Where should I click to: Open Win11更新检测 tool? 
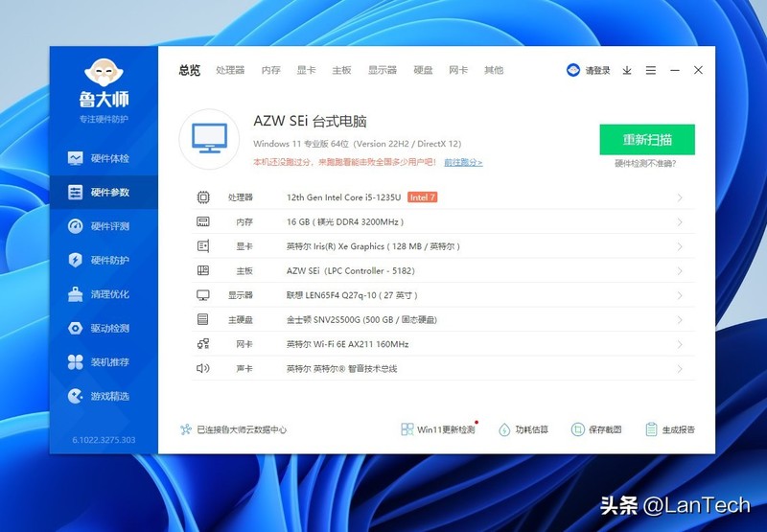(x=438, y=429)
